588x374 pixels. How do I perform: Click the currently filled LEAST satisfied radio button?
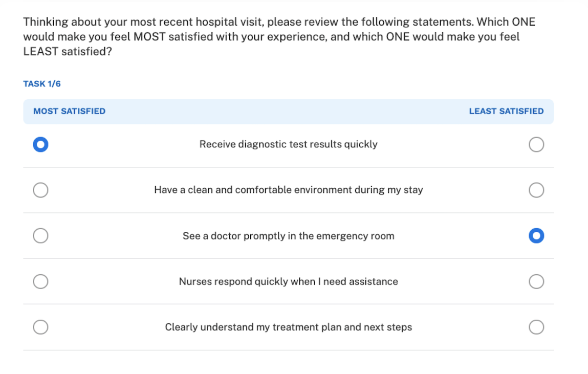[x=536, y=235]
